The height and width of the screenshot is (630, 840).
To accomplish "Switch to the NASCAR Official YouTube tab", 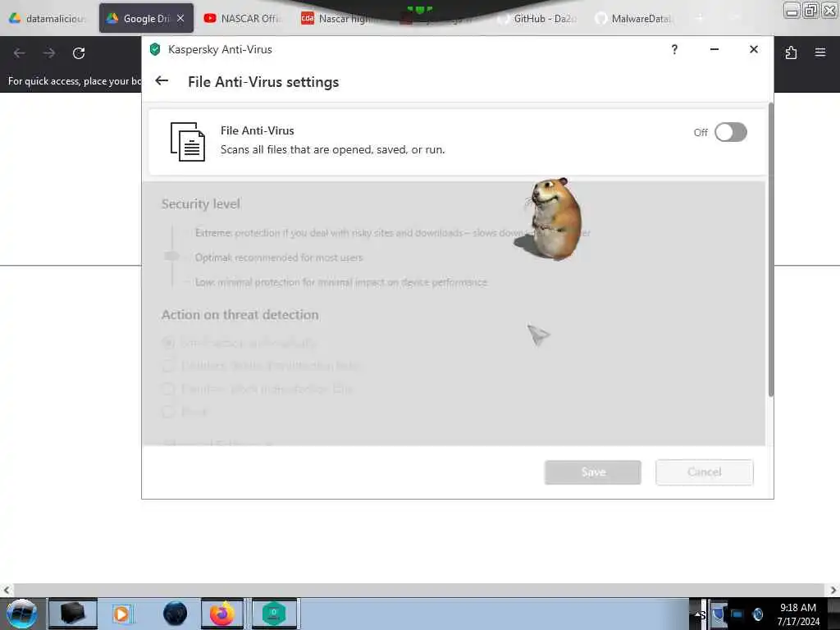I will [243, 18].
